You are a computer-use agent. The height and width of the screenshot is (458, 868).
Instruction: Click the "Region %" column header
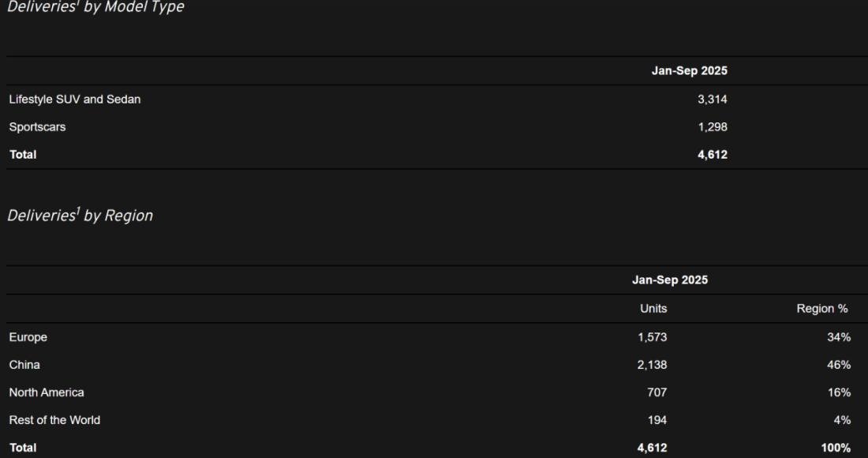click(x=823, y=309)
